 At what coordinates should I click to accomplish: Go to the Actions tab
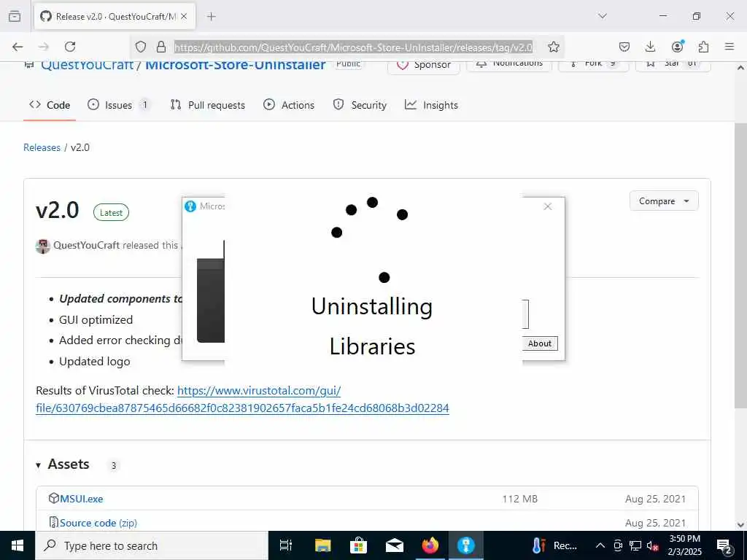[289, 105]
